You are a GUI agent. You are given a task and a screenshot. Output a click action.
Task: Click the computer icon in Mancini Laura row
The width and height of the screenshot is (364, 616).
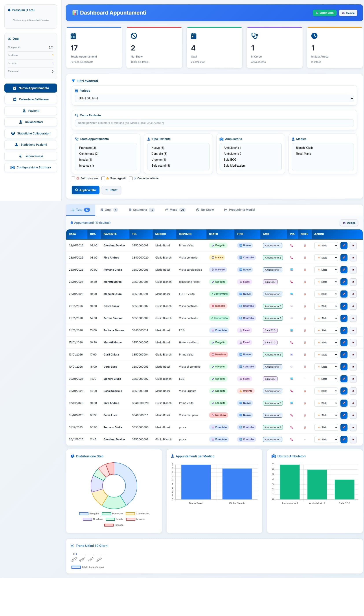pos(292,294)
